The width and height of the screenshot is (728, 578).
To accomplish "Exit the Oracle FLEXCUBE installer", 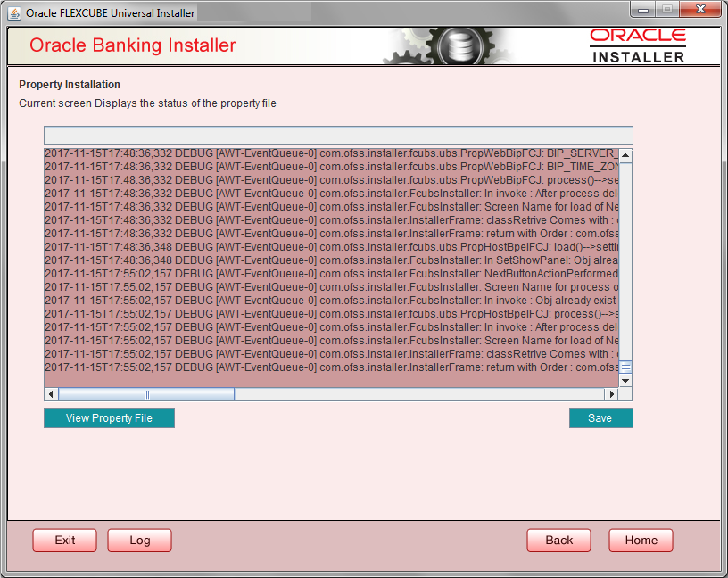I will tap(64, 540).
